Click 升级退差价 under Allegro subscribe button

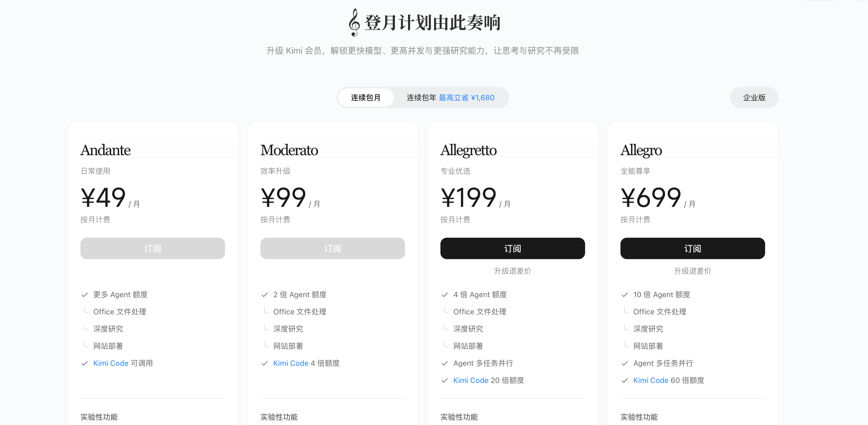point(693,271)
